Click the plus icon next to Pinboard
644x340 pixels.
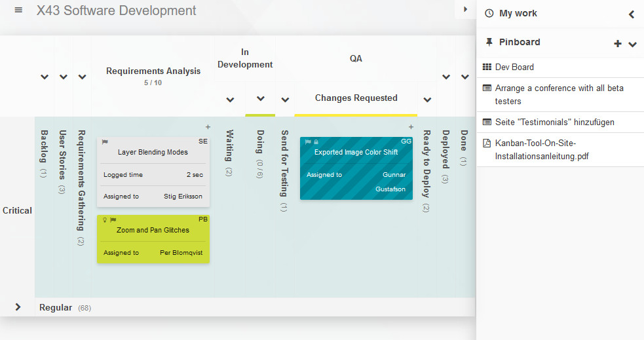[617, 44]
